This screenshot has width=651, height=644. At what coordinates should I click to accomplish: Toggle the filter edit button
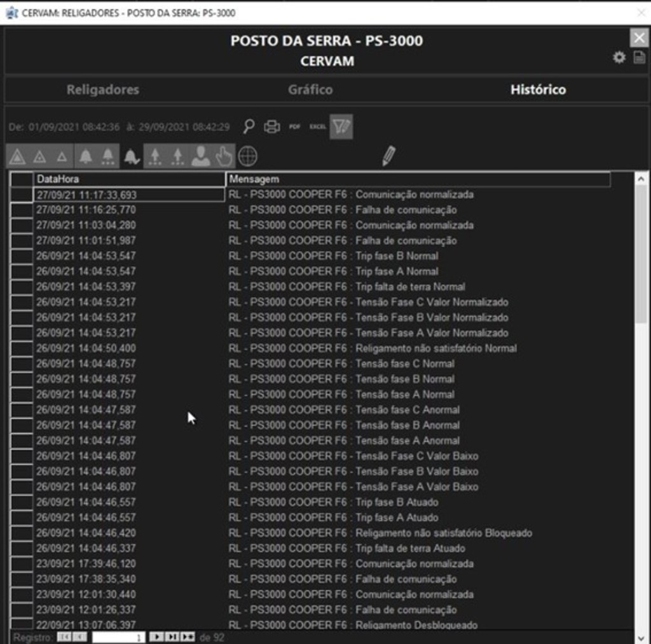coord(341,127)
